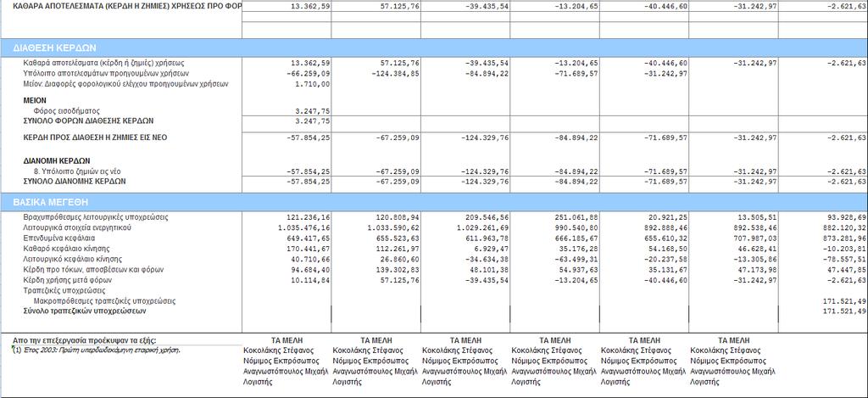The image size is (868, 398).
Task: Click the value 251.061,88
Action: point(576,217)
